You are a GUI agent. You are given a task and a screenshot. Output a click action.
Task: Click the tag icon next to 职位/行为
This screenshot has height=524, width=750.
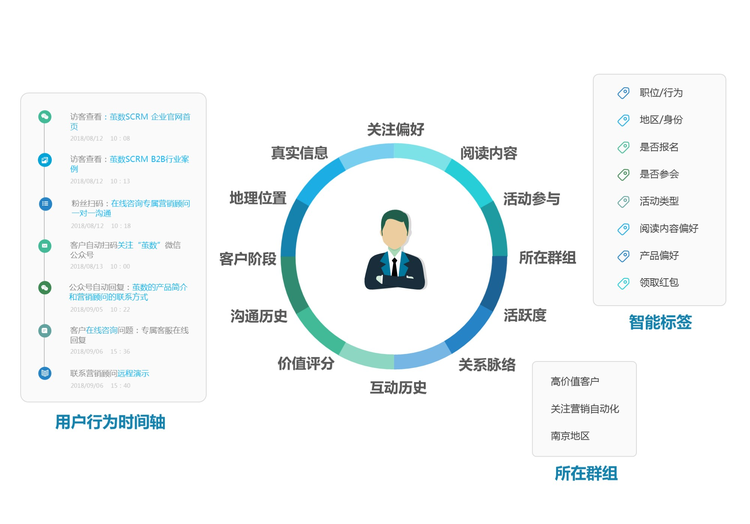tap(623, 93)
